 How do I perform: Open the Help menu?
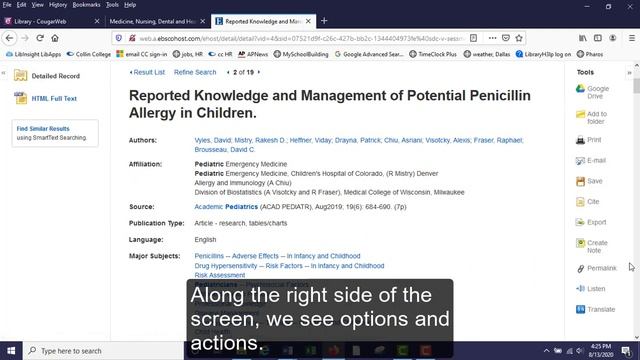[130, 5]
